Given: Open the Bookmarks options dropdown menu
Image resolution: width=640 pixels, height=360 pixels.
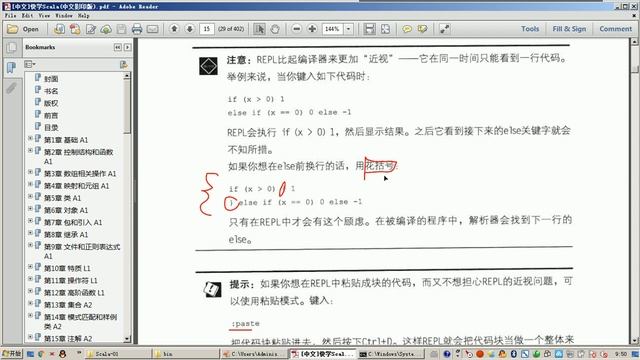Looking at the screenshot, I should (x=30, y=64).
